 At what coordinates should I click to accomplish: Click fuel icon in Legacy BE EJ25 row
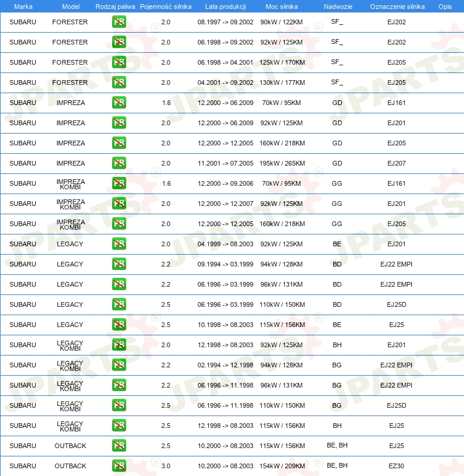[x=119, y=325]
